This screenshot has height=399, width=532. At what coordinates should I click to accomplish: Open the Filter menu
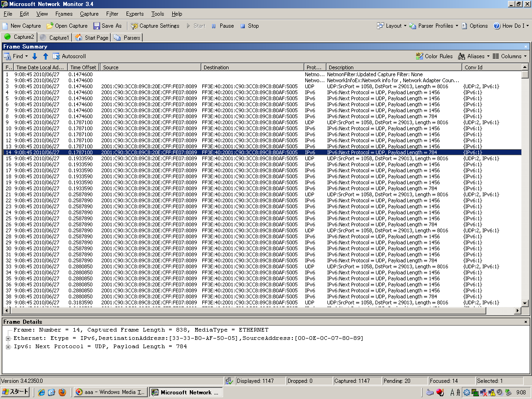pyautogui.click(x=112, y=14)
